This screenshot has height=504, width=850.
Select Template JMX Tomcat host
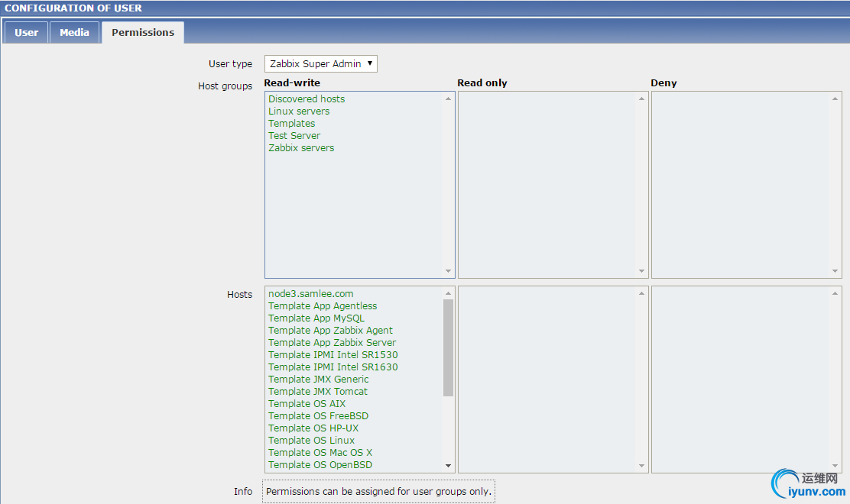tap(318, 392)
